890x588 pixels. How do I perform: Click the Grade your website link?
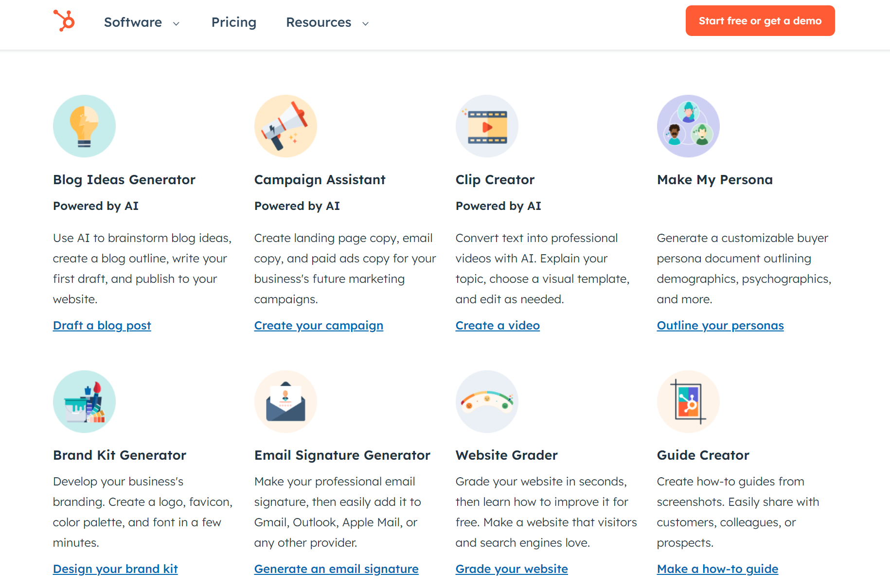(512, 569)
